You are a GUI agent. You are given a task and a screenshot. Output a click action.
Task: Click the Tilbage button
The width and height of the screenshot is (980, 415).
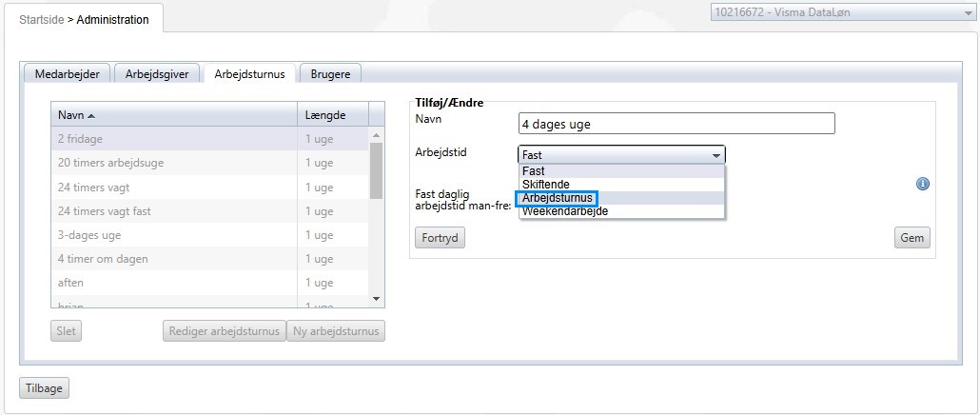click(44, 388)
